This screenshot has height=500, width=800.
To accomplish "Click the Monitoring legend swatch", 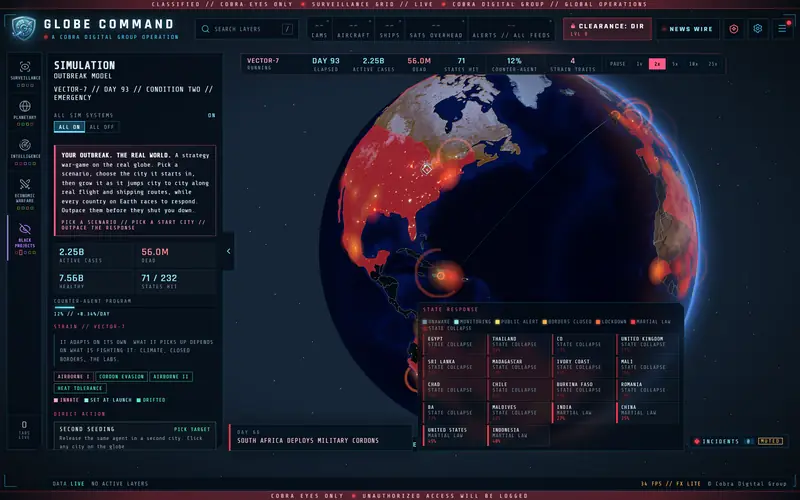I will (456, 322).
